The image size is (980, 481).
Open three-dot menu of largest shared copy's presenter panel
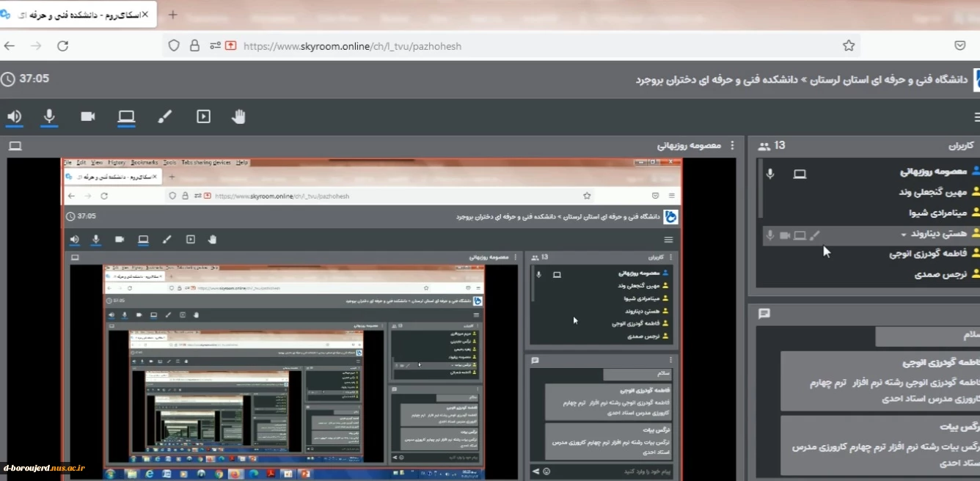[515, 257]
